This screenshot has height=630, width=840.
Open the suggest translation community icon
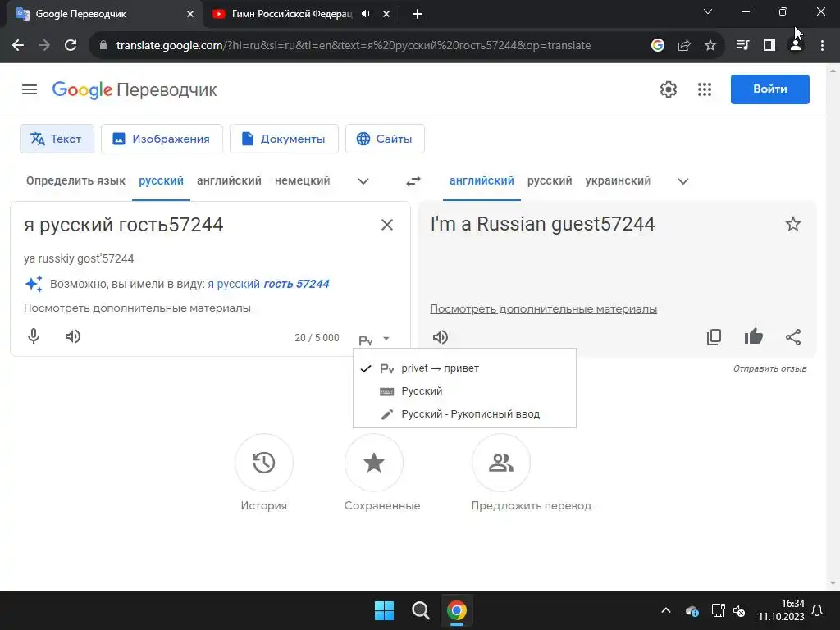click(501, 463)
